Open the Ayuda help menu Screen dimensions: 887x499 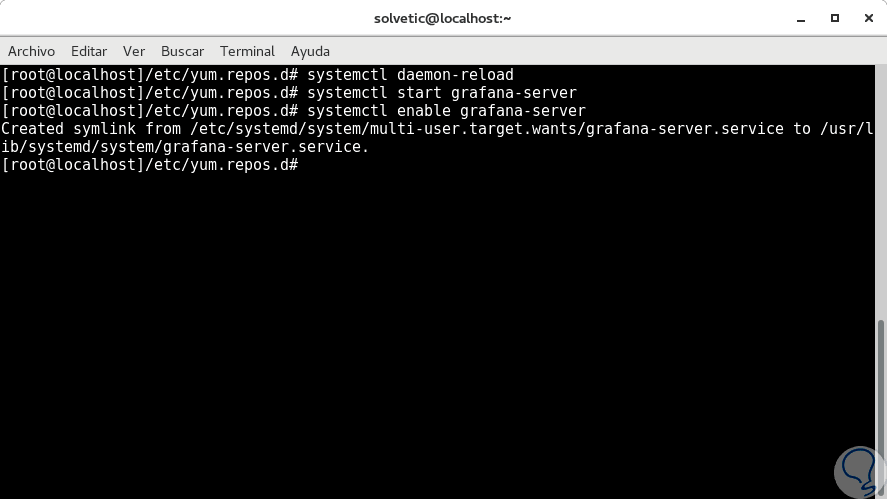point(310,51)
